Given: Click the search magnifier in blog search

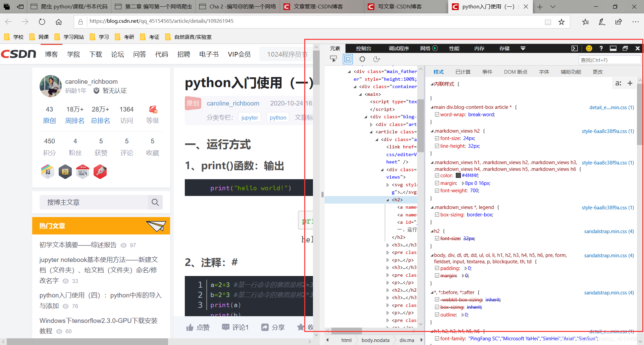Looking at the screenshot, I should pyautogui.click(x=155, y=202).
